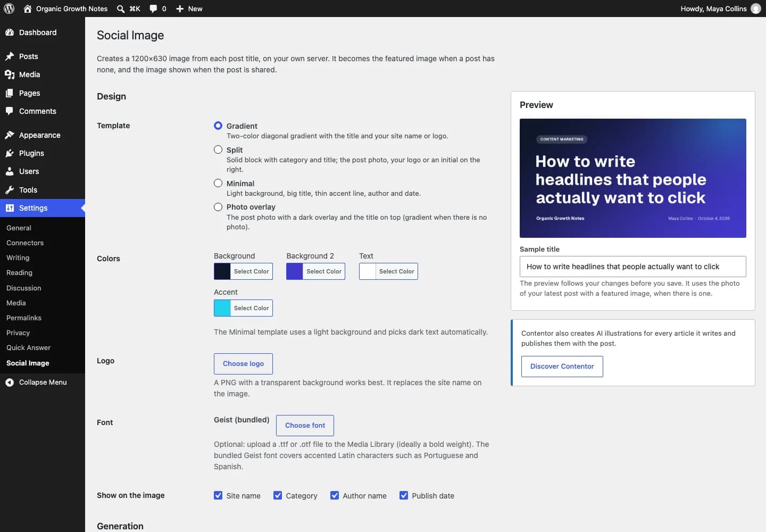Uncheck the Site name checkbox

[x=218, y=495]
